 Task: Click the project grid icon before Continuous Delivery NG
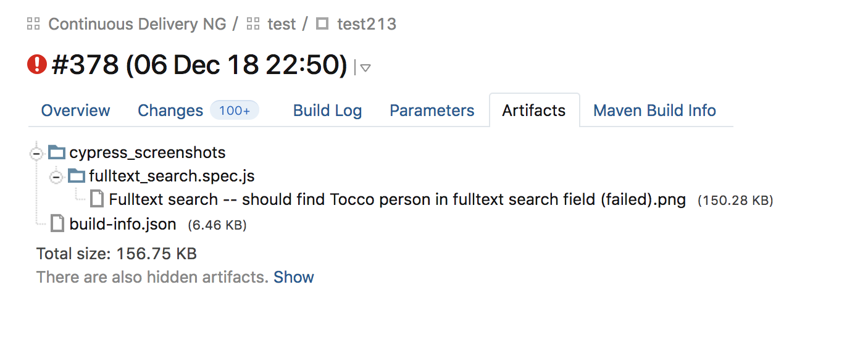33,24
